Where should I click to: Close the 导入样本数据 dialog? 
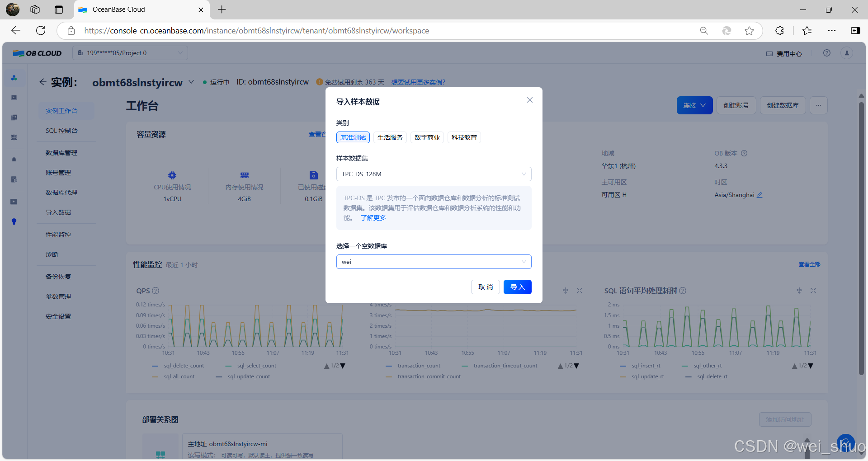pyautogui.click(x=530, y=100)
